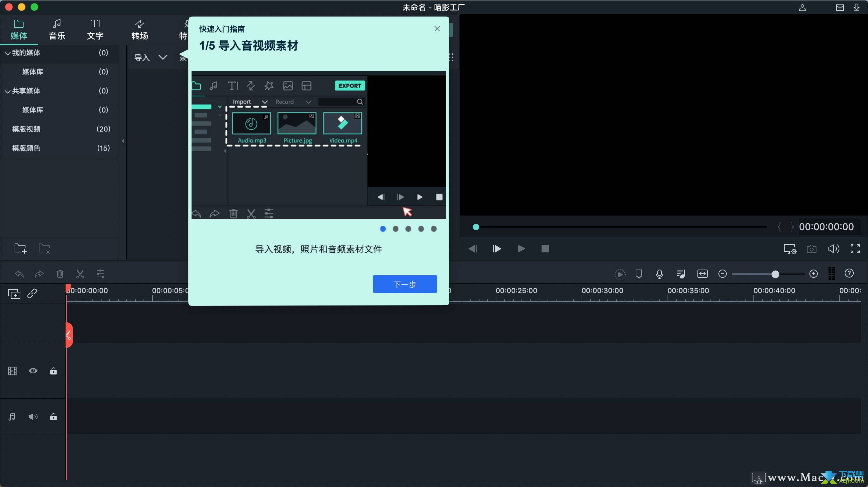Switch to the 媒体 tab
Image resolution: width=868 pixels, height=487 pixels.
pyautogui.click(x=19, y=30)
